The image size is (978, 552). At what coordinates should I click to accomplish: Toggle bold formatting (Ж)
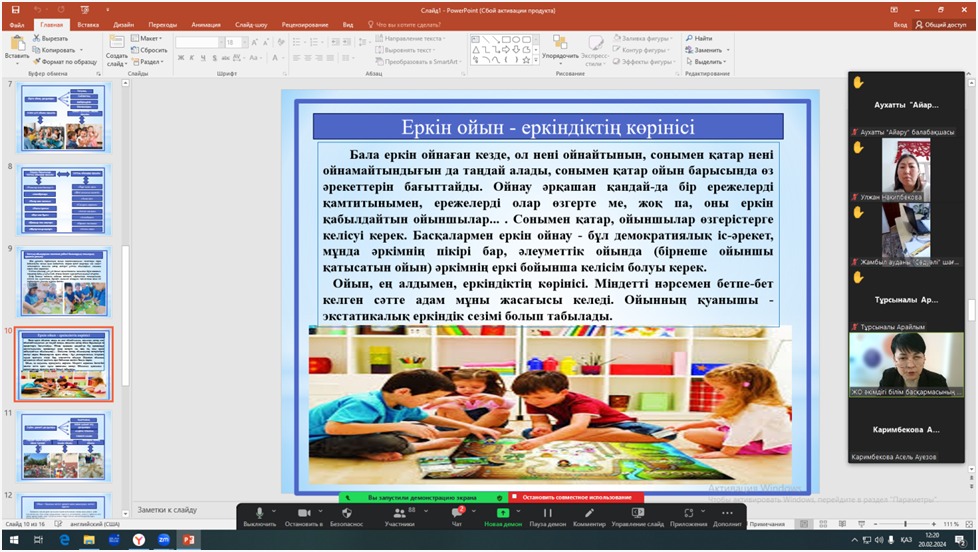pyautogui.click(x=181, y=58)
